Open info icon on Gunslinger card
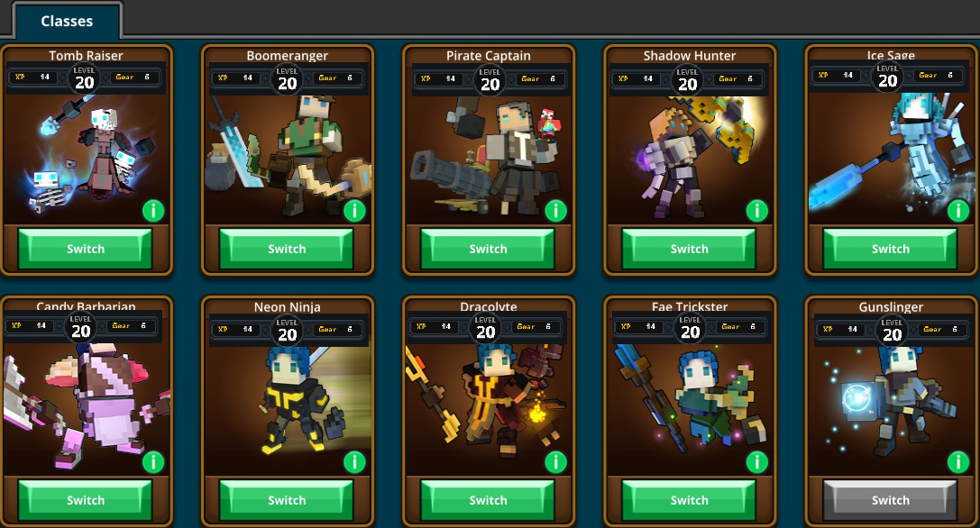 point(958,461)
